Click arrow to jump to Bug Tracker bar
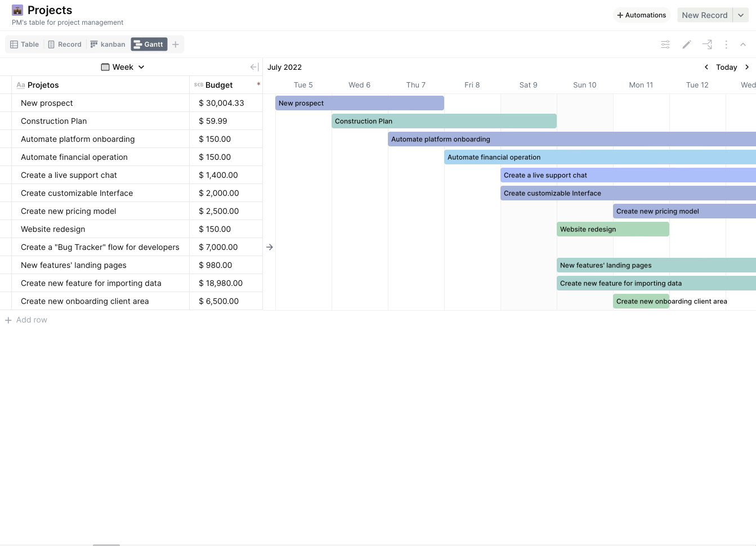 click(270, 247)
